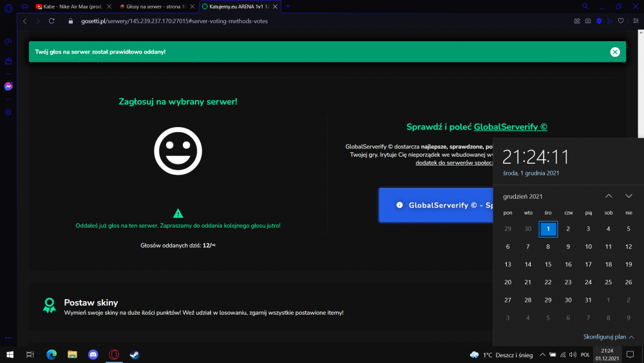
Task: Show hidden system tray icons
Action: [542, 355]
